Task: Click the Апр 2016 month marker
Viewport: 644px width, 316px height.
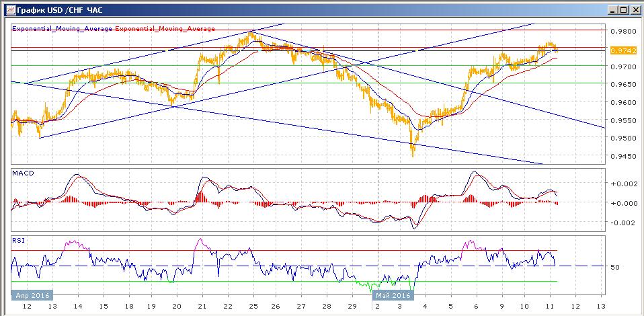Action: 32,295
